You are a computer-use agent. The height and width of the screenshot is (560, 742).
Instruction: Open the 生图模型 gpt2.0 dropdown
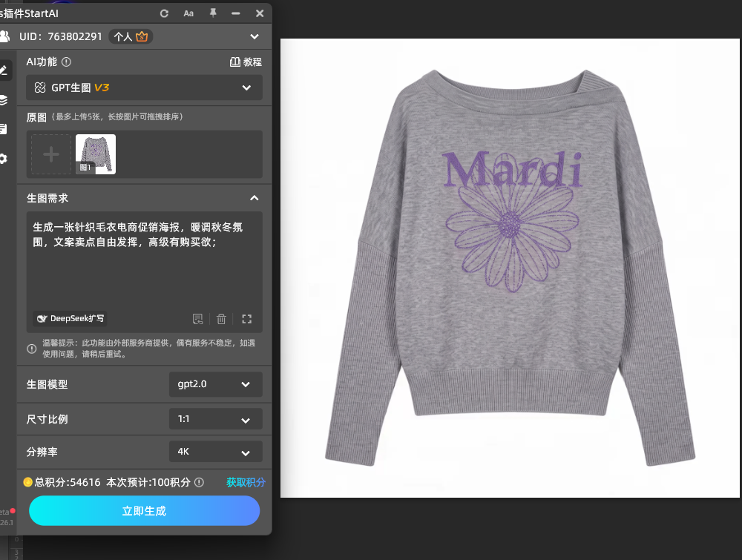[216, 384]
